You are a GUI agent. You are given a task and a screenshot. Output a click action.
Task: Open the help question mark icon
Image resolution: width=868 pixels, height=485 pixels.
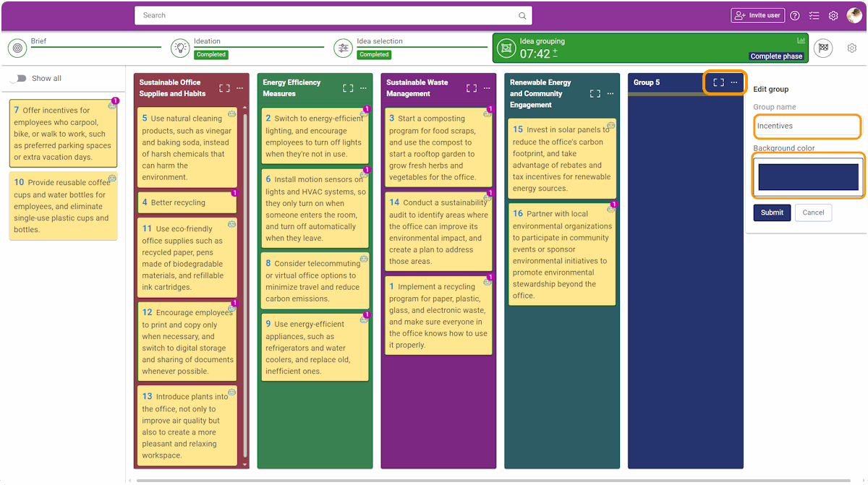tap(795, 15)
